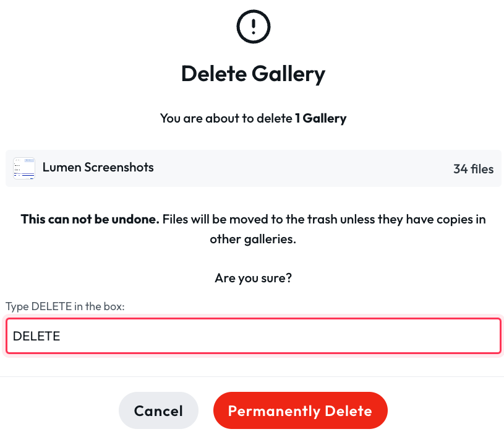Click the 'Type DELETE in the box:' label
Viewport: 504px width, 442px height.
coord(65,306)
